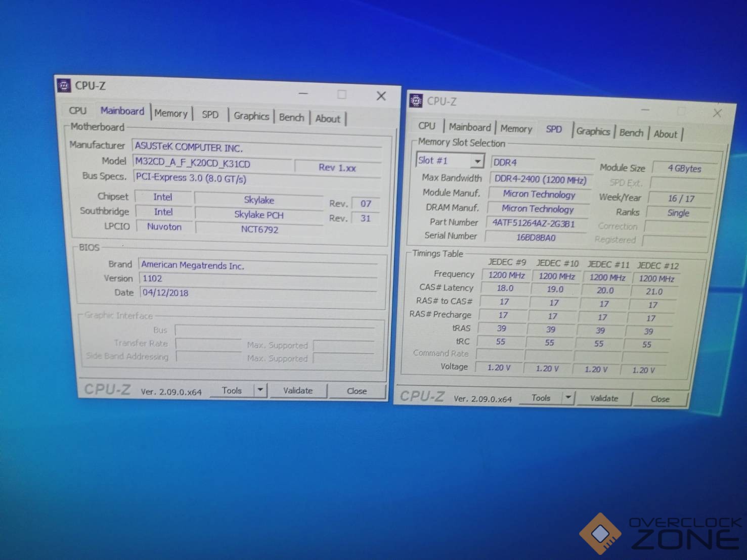
Task: Click the Manufacturer field ASUSTeK COMPUTER INC.
Action: [x=257, y=148]
